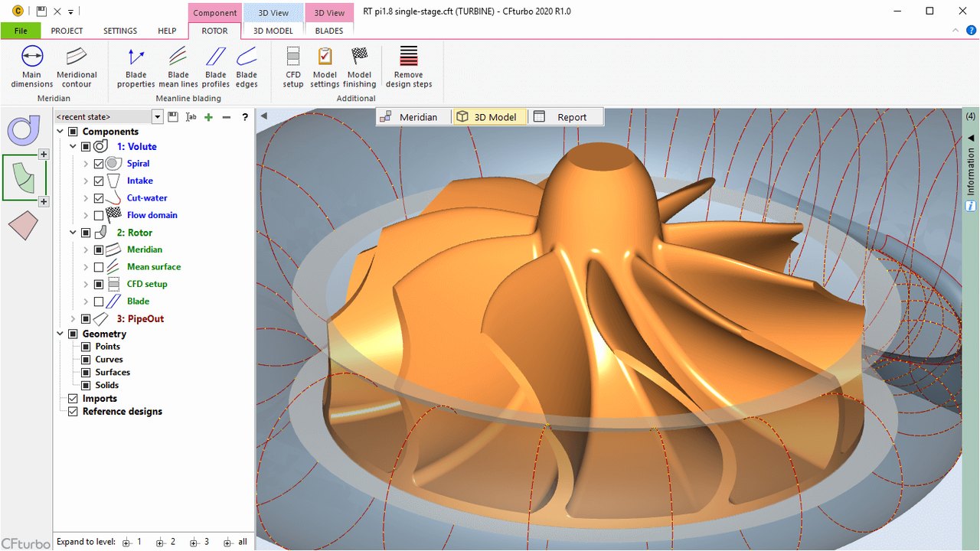Click the question mark help icon in tree toolbar
The height and width of the screenshot is (551, 980).
pos(245,117)
